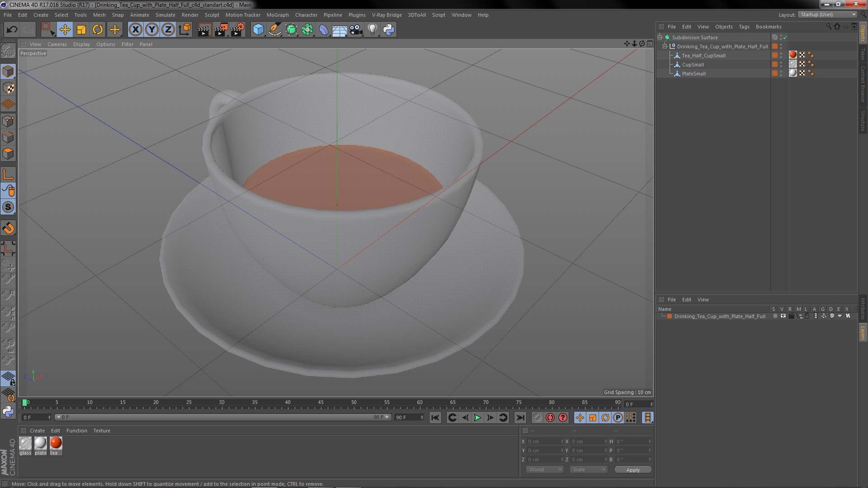
Task: Open the MoGraph menu
Action: pos(277,15)
